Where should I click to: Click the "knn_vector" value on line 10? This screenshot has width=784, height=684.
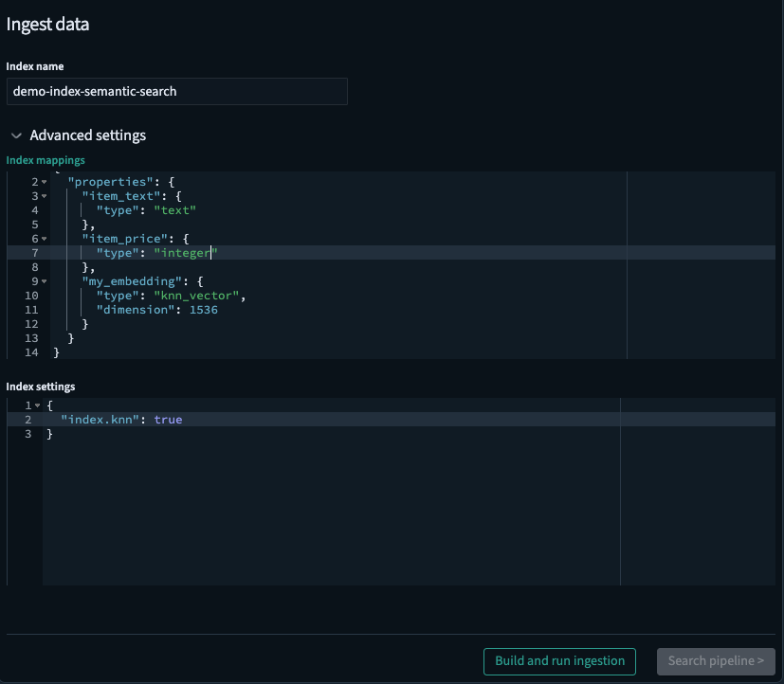[x=196, y=296]
